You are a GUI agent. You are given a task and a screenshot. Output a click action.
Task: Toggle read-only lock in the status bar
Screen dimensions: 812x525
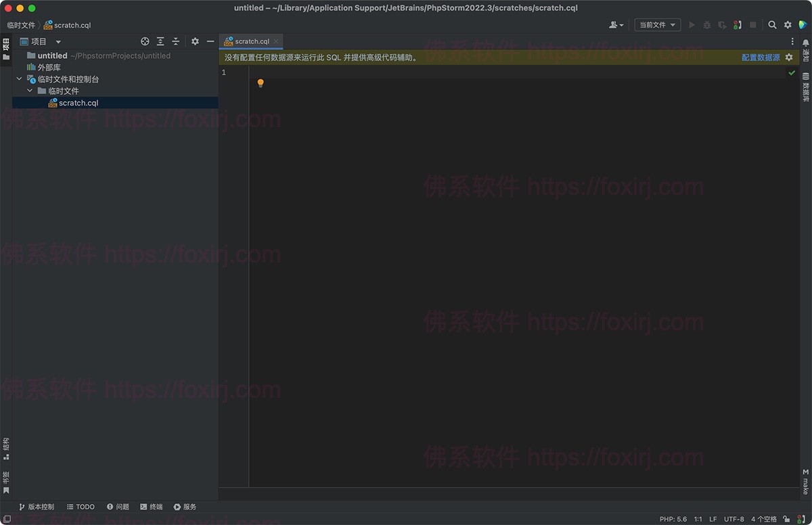786,519
